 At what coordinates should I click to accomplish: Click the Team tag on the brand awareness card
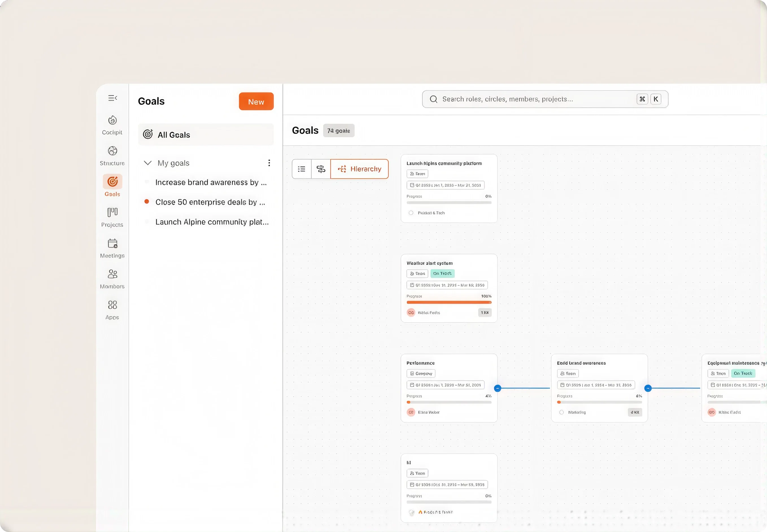(568, 374)
